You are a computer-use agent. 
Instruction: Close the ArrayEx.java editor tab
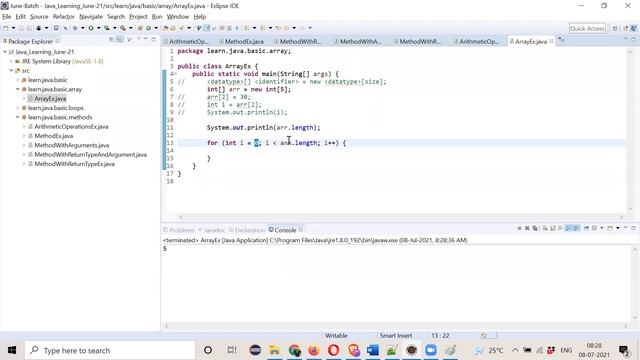pyautogui.click(x=551, y=41)
